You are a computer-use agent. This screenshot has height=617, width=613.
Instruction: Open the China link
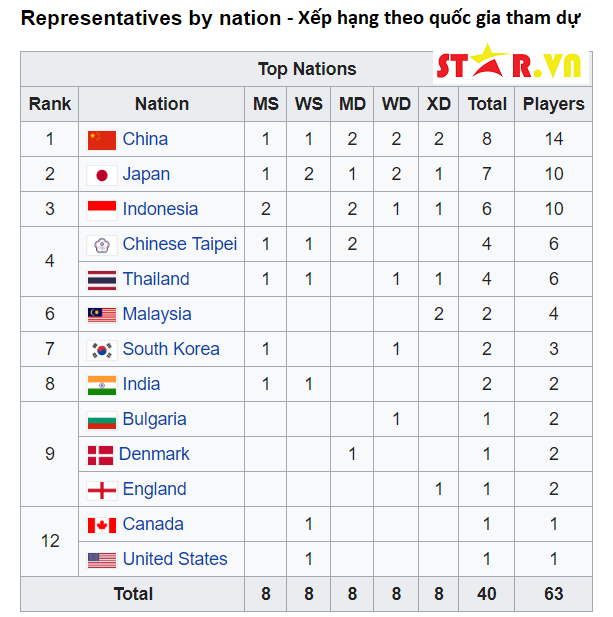(145, 139)
